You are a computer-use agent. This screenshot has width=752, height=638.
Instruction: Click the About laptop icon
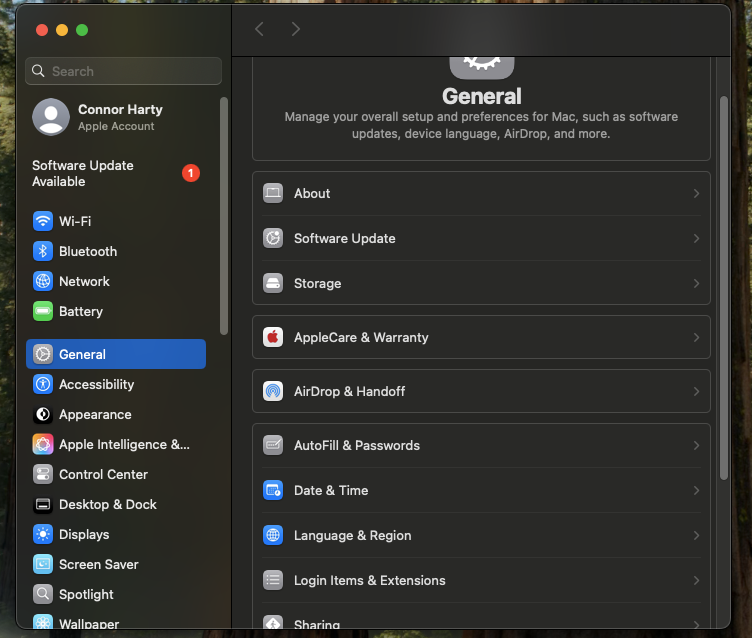pos(273,193)
